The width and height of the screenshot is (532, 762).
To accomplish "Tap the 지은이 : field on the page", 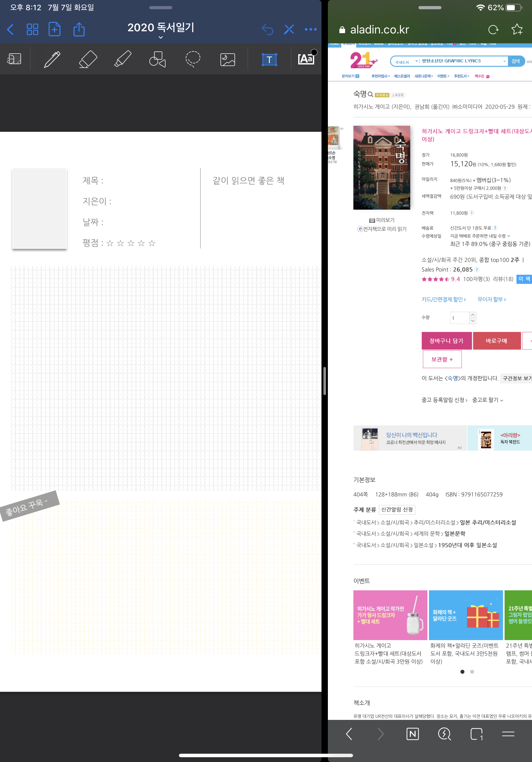I will [97, 201].
